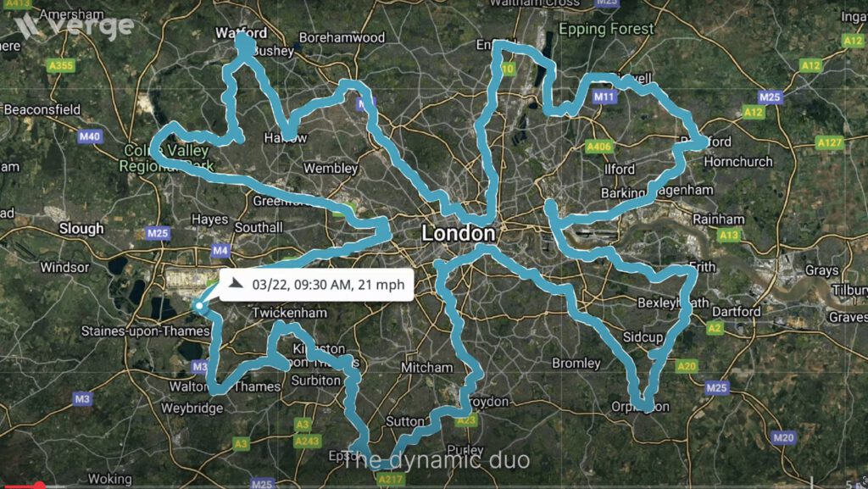Click the A355 road shield
The width and height of the screenshot is (868, 489).
click(61, 66)
